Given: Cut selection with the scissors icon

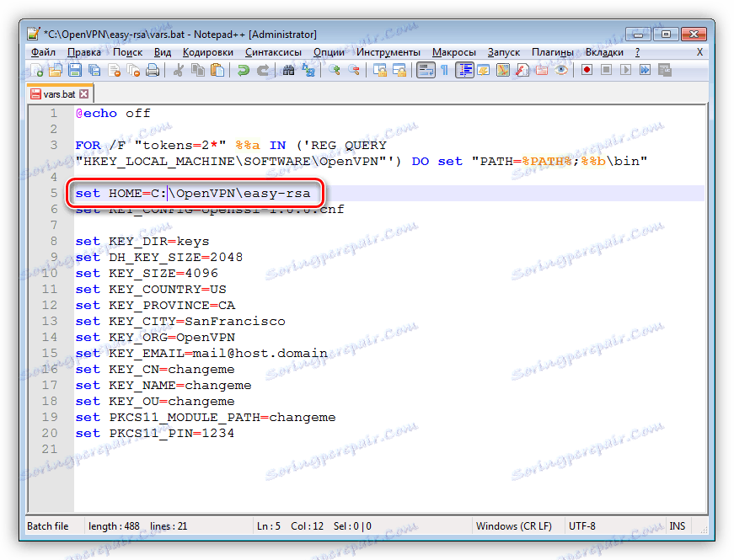Looking at the screenshot, I should click(178, 71).
